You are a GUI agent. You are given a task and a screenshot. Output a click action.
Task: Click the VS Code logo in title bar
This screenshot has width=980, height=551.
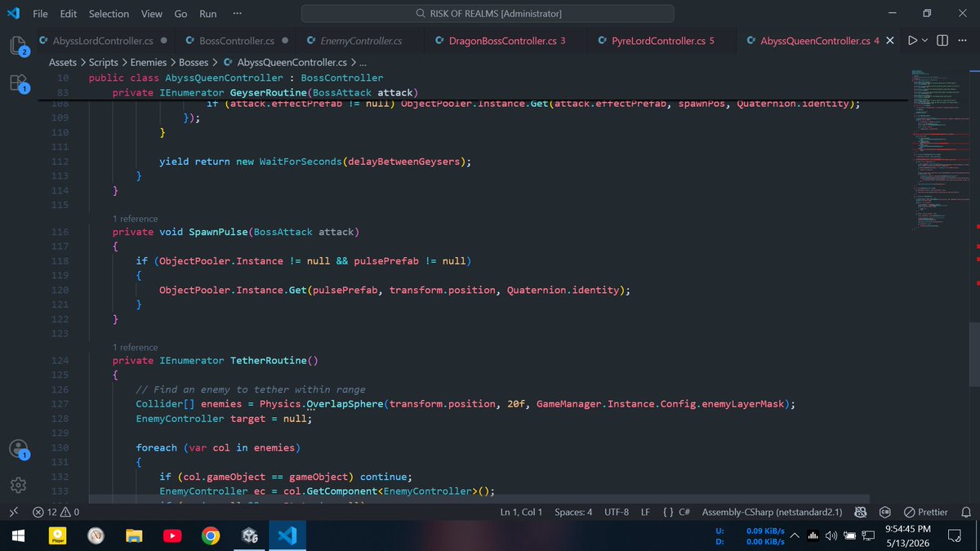tap(13, 13)
